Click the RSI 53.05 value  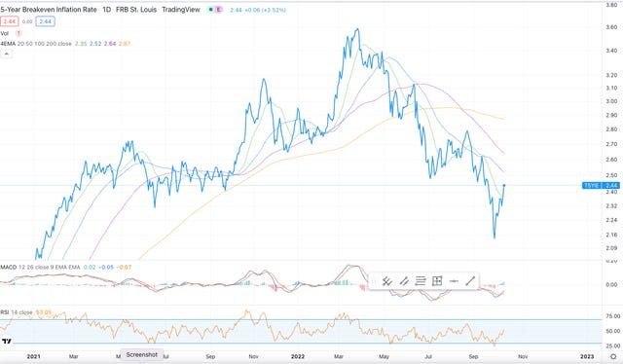click(x=44, y=312)
